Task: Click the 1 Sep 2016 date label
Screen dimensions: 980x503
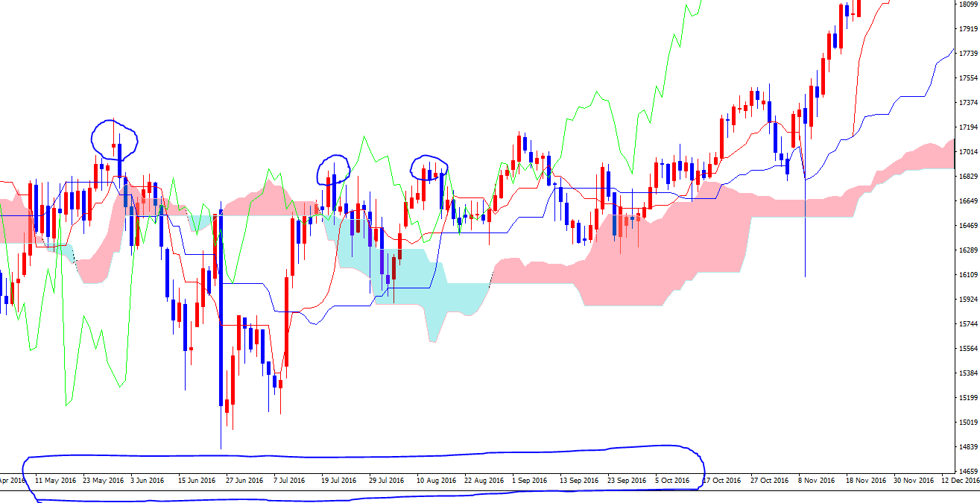Action: tap(531, 481)
